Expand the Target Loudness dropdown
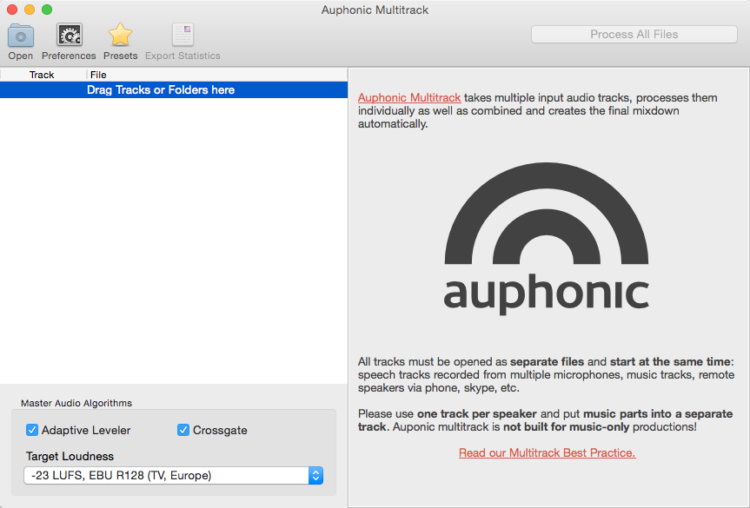Viewport: 750px width, 508px height. pos(173,475)
